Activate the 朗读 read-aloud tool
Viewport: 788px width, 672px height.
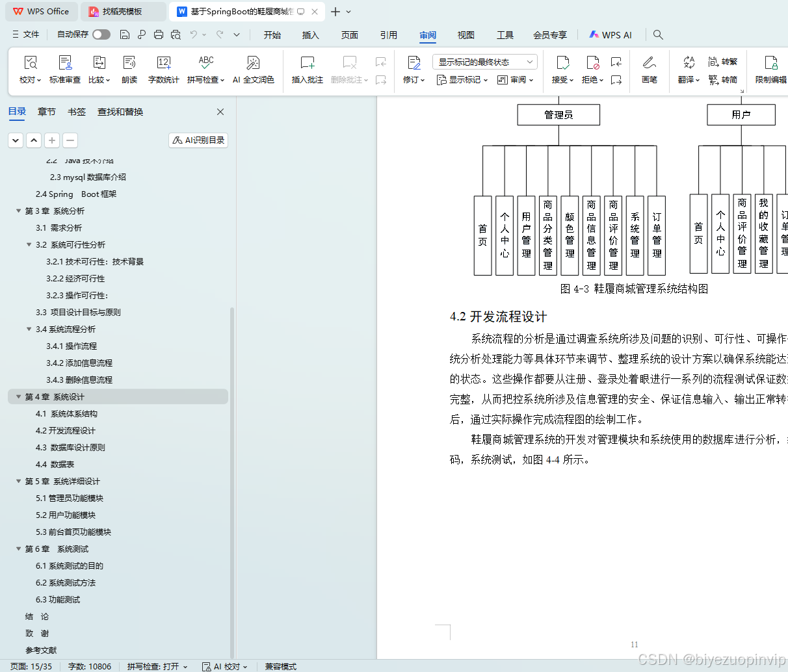129,68
